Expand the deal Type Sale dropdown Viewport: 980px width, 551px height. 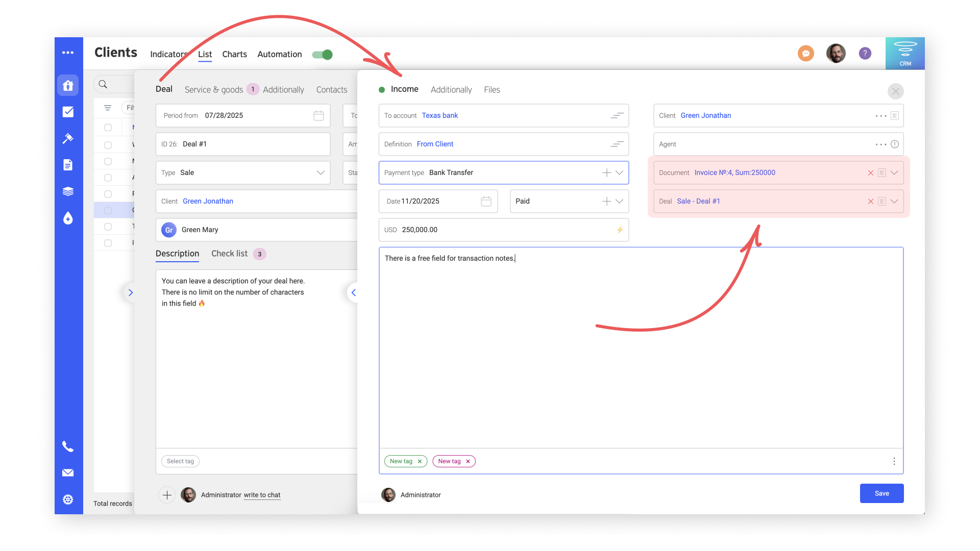pos(321,173)
